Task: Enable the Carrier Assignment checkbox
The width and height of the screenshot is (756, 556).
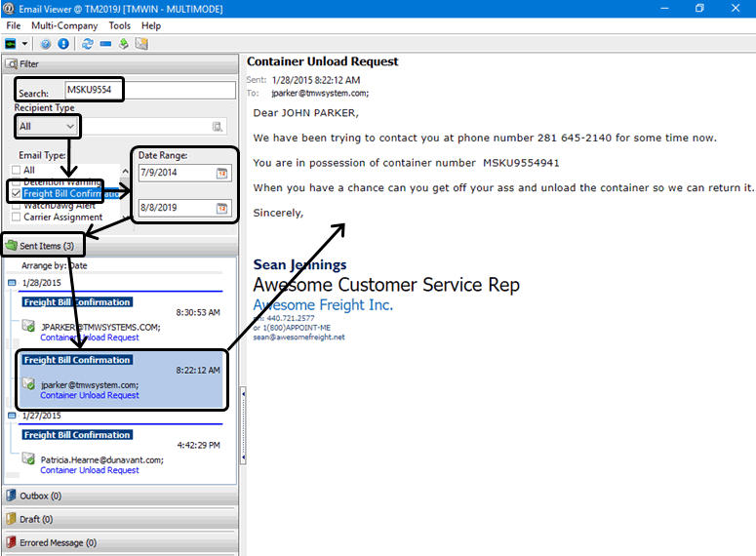Action: click(16, 217)
